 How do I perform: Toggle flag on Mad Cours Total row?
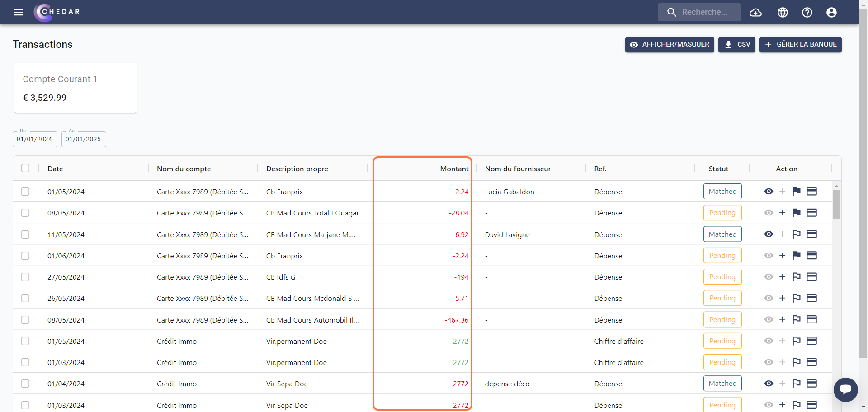pyautogui.click(x=797, y=213)
